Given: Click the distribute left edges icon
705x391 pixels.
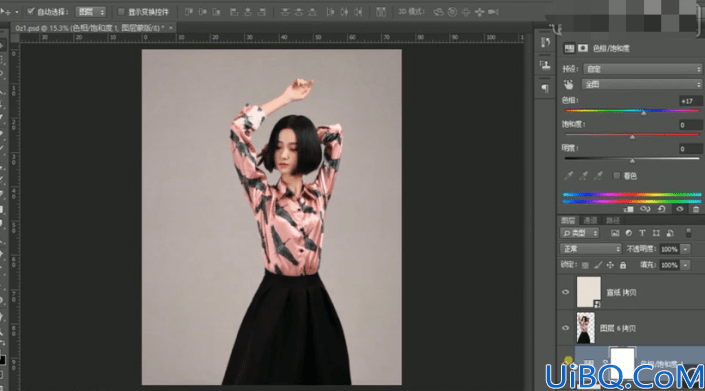Looking at the screenshot, I should [x=330, y=12].
